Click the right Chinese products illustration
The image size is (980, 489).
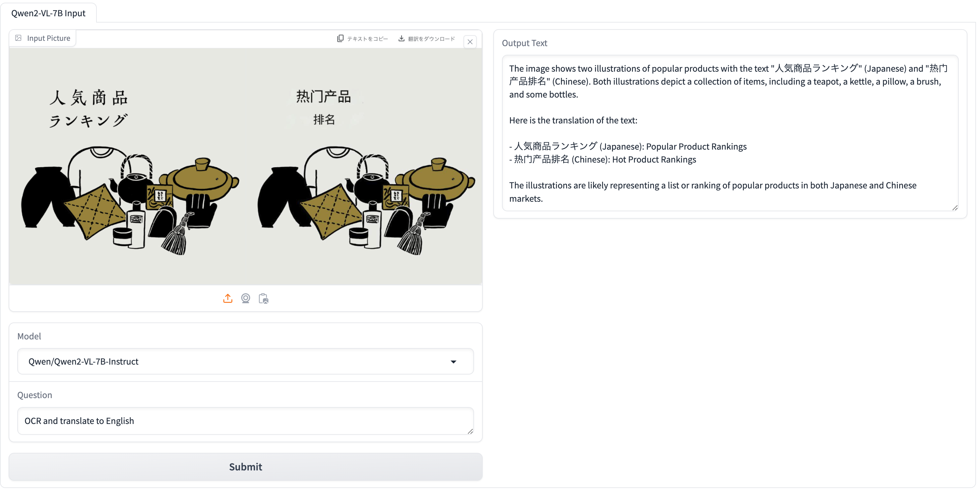tap(366, 202)
